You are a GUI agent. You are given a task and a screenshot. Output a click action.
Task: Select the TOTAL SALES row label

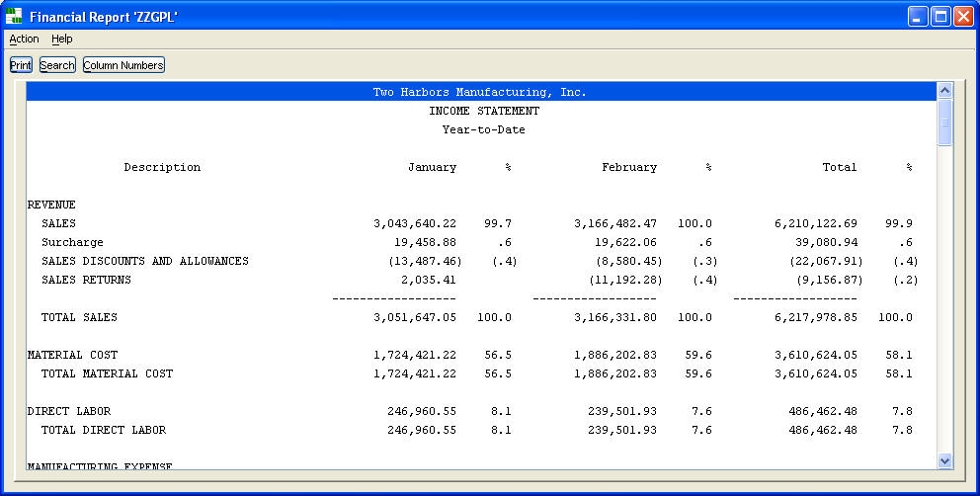coord(79,317)
